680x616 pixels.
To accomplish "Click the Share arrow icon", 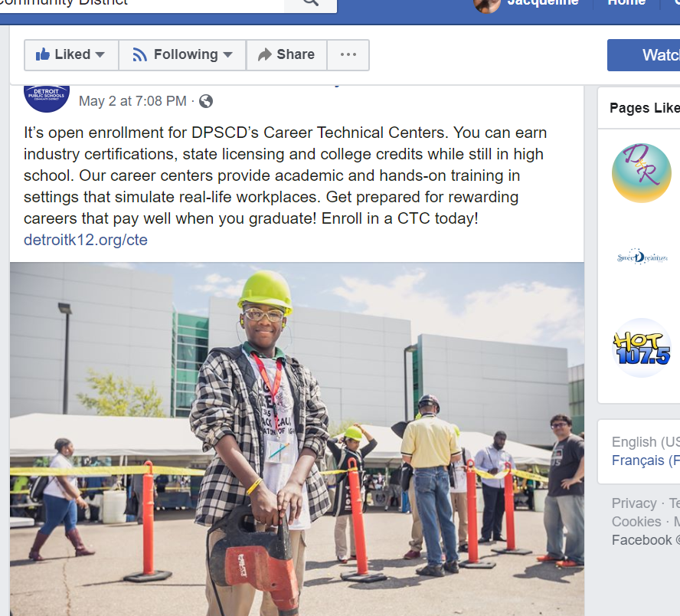I will [x=264, y=54].
